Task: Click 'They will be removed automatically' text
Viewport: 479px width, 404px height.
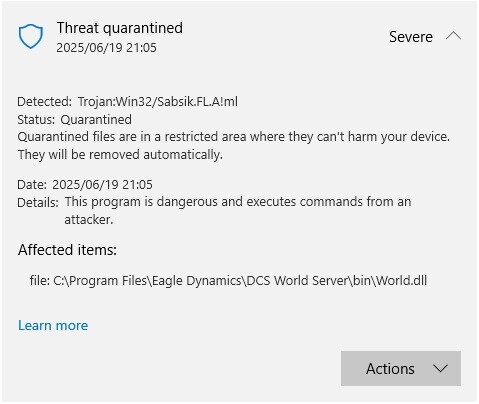Action: tap(120, 155)
